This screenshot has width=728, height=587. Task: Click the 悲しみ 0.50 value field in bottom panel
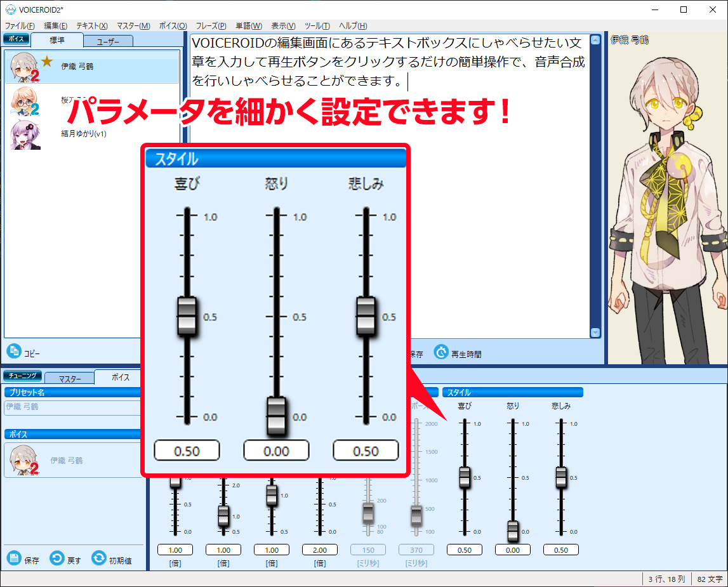click(x=561, y=550)
